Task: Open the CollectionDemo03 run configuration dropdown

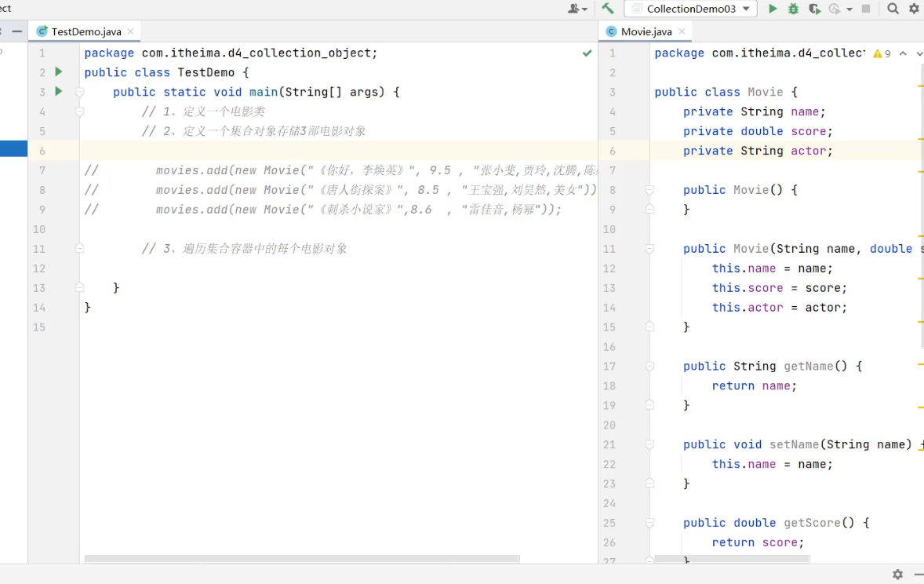Action: (690, 9)
